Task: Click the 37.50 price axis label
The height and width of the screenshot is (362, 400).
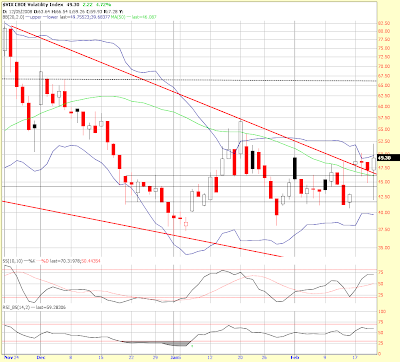Action: 384,230
